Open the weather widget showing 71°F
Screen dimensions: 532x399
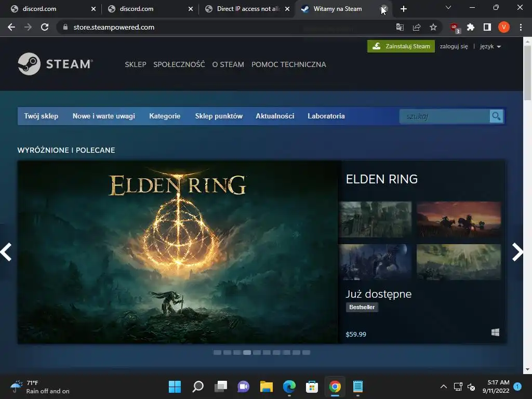coord(39,387)
